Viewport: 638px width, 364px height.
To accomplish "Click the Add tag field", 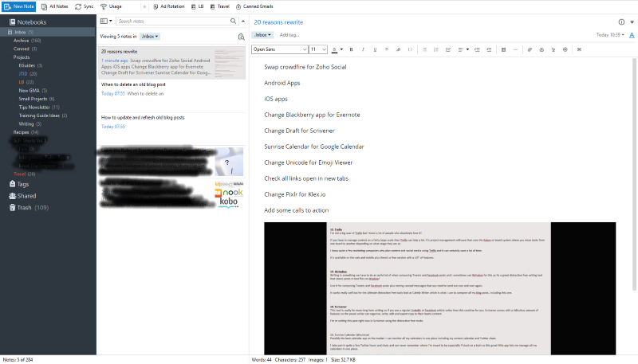I will coord(289,35).
